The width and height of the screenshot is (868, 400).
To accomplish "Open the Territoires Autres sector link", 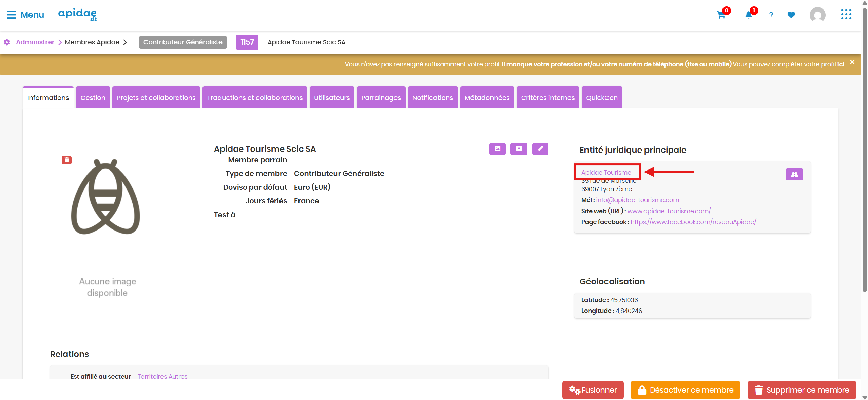I will [x=162, y=376].
